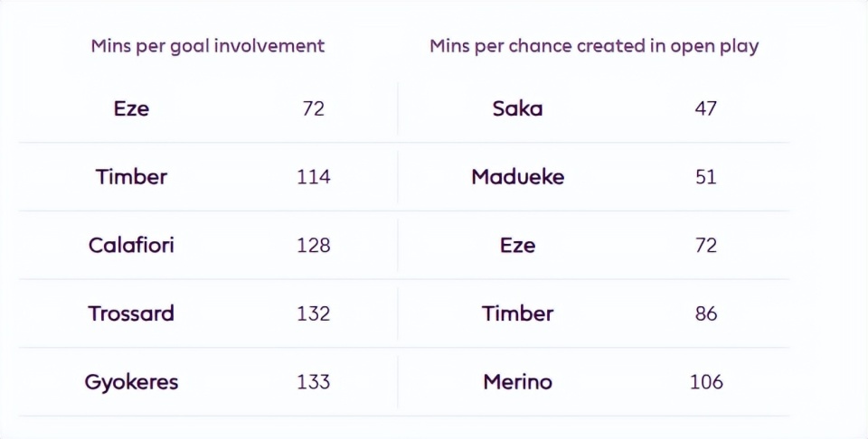This screenshot has width=868, height=439.
Task: Click Saka's value of 47
Action: (x=705, y=108)
